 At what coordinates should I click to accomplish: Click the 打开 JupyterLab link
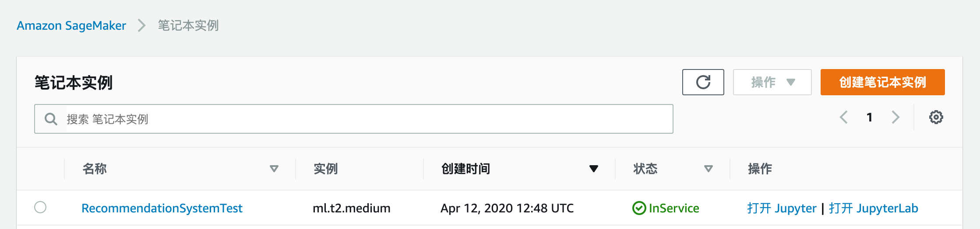click(874, 208)
